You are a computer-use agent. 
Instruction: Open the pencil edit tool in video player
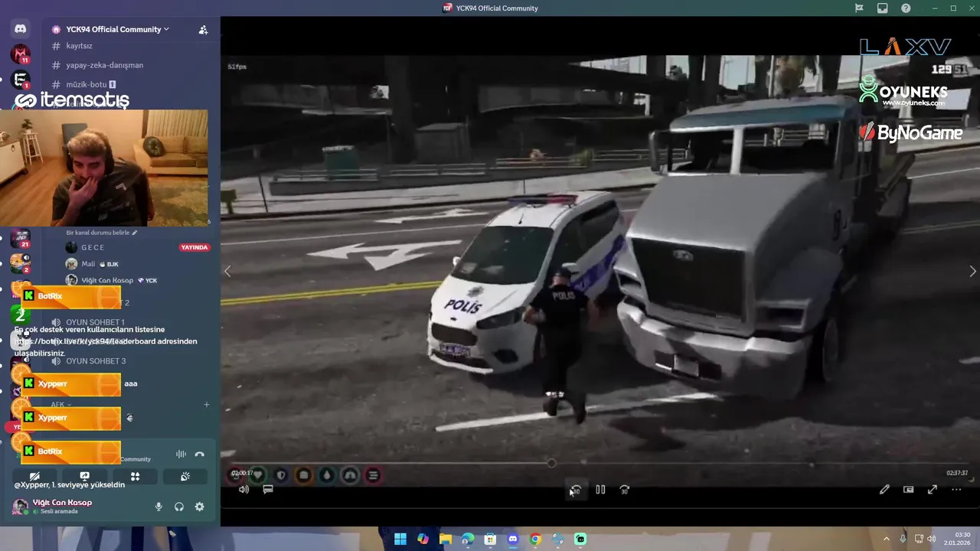884,490
